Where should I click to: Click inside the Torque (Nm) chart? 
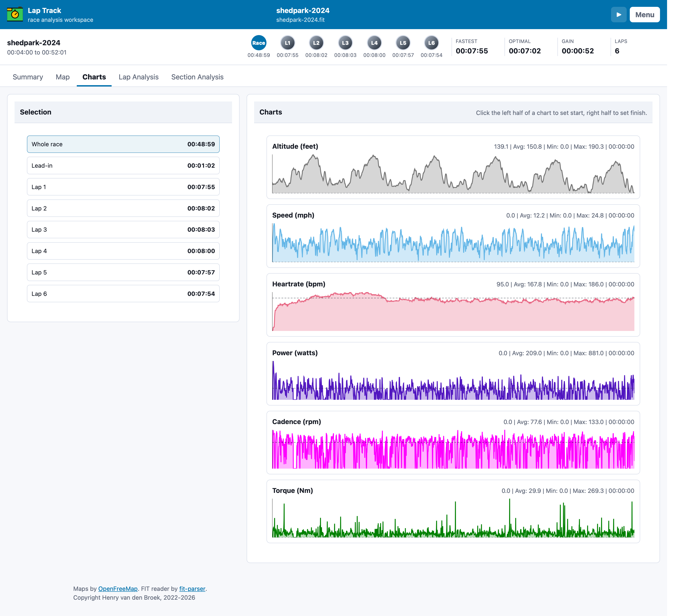453,518
